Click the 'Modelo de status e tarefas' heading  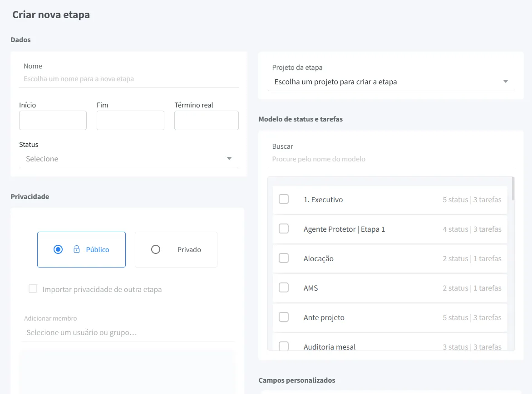300,119
